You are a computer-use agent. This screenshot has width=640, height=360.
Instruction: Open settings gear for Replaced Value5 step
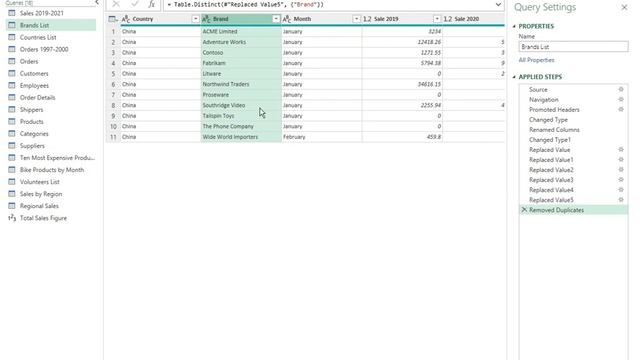pos(621,200)
